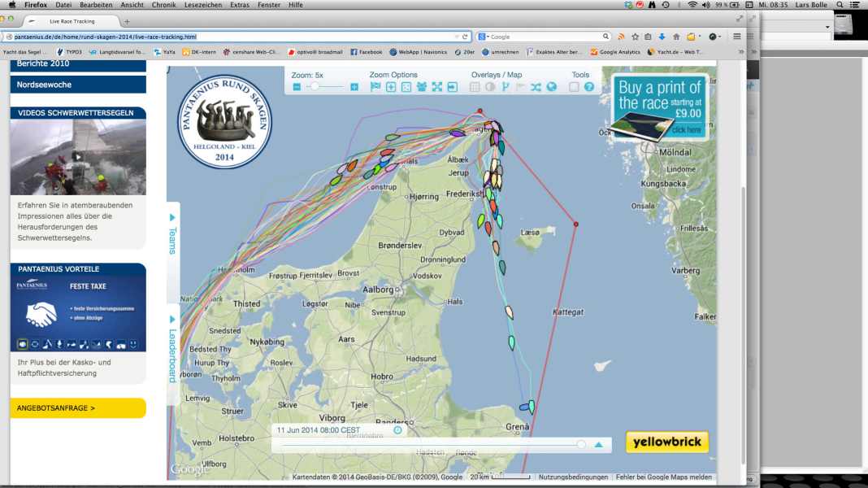Viewport: 868px width, 488px height.
Task: Click the race timeline slider knob
Action: point(580,444)
